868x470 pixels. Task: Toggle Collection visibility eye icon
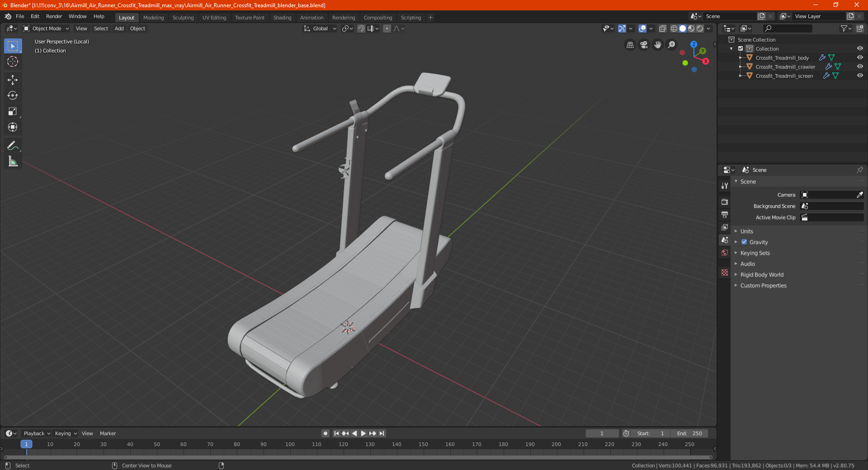860,48
